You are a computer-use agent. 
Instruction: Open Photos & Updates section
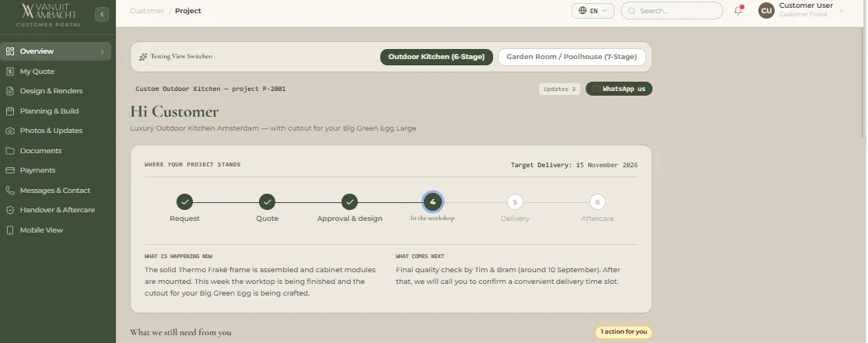55,131
